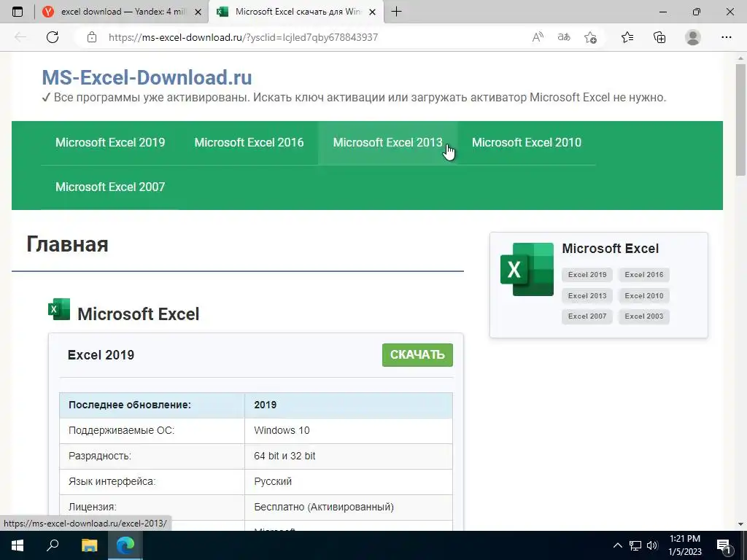Click the Excel 2007 sidebar tag

[x=587, y=316]
